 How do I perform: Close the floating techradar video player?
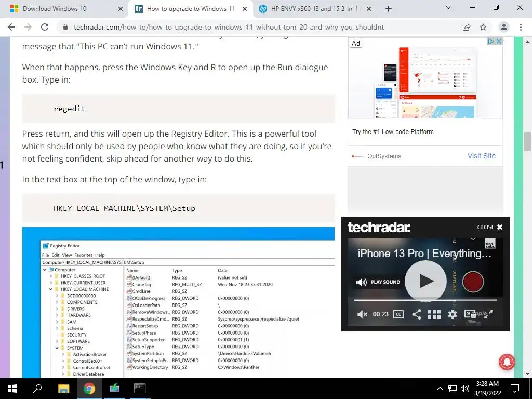(490, 227)
